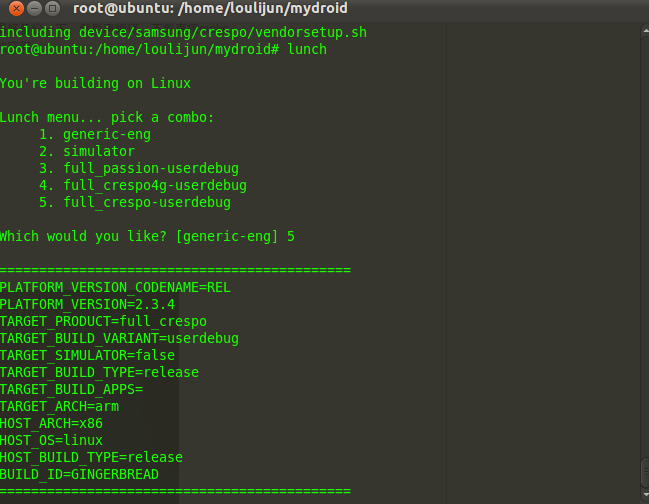Viewport: 649px width, 504px height.
Task: Close the terminal window
Action: coord(16,8)
